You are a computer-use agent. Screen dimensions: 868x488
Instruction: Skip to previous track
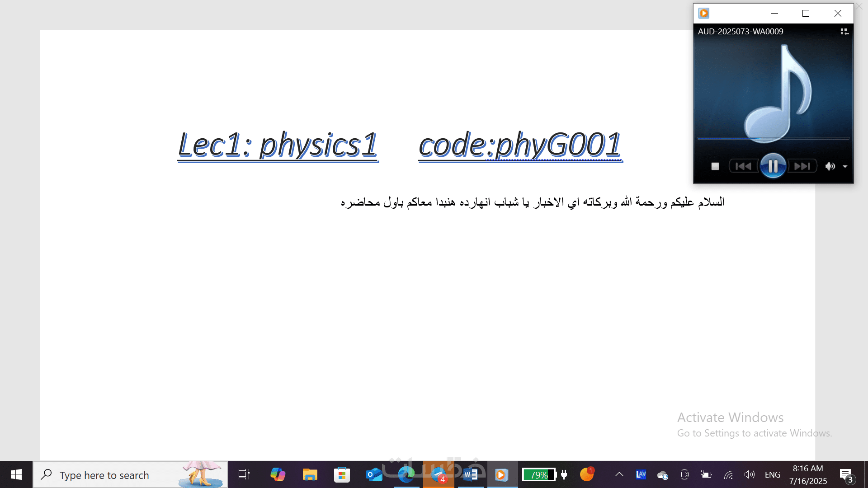pos(743,166)
